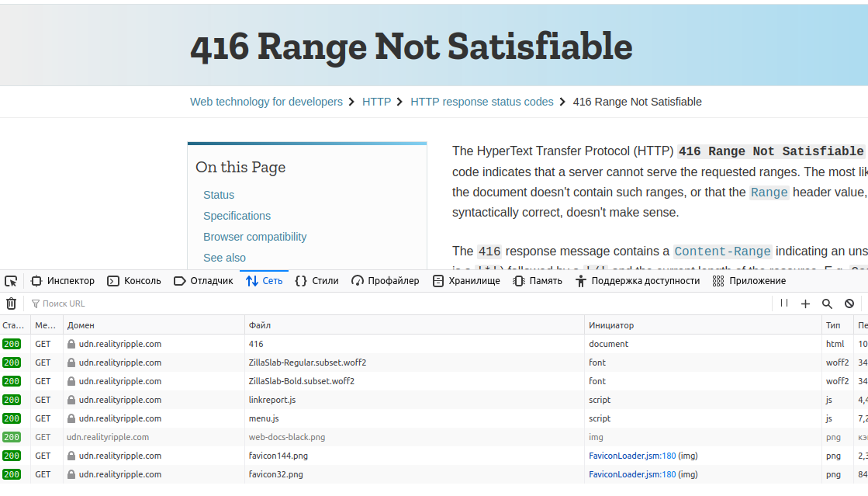Select the ZillaSlab-Regular.subset.woff2 request
Viewport: 868px width, 496px height.
click(434, 362)
